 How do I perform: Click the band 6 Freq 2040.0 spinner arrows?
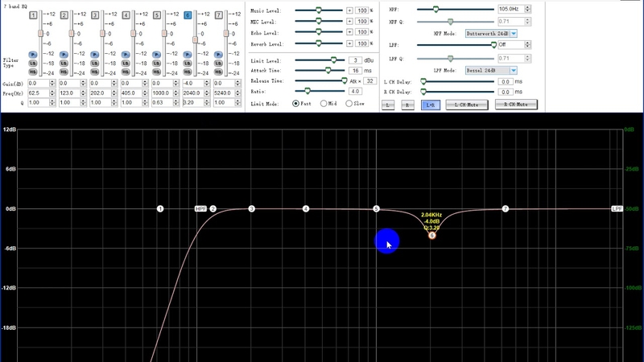click(207, 93)
